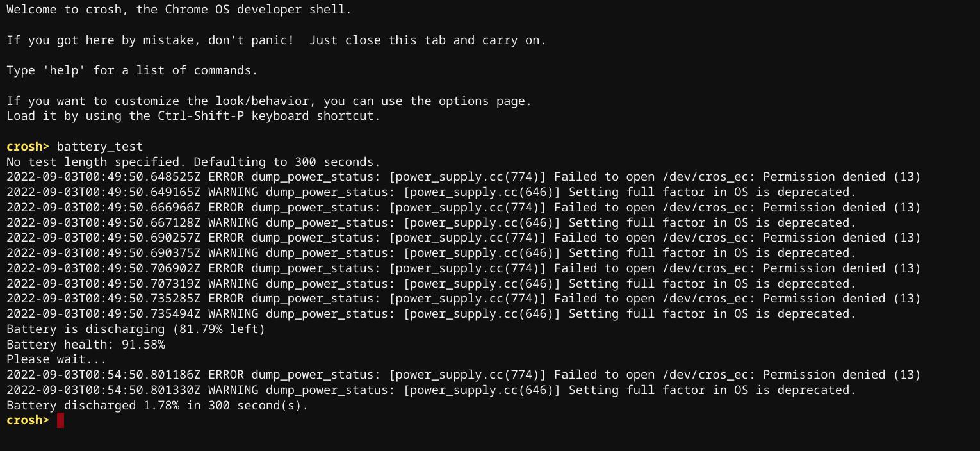This screenshot has width=980, height=451.
Task: Click the bottom crosh> prompt
Action: [28, 420]
